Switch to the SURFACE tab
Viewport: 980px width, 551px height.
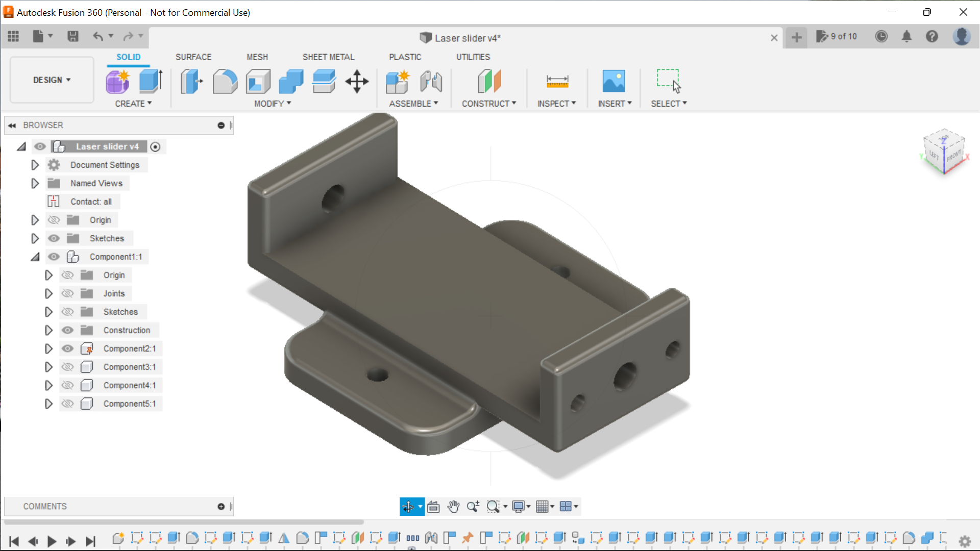point(193,57)
